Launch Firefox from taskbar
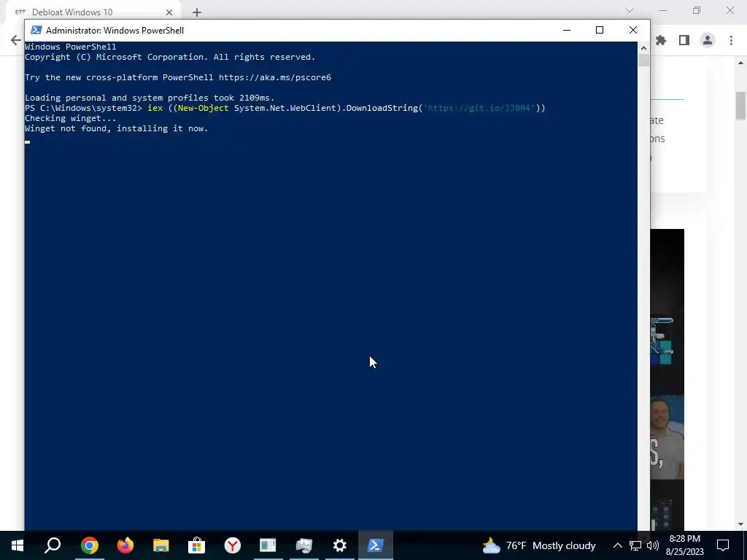 [x=125, y=545]
